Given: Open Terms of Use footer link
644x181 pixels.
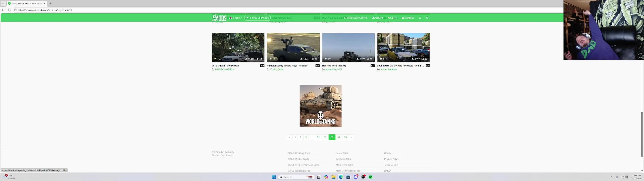Looking at the screenshot, I should tap(391, 165).
